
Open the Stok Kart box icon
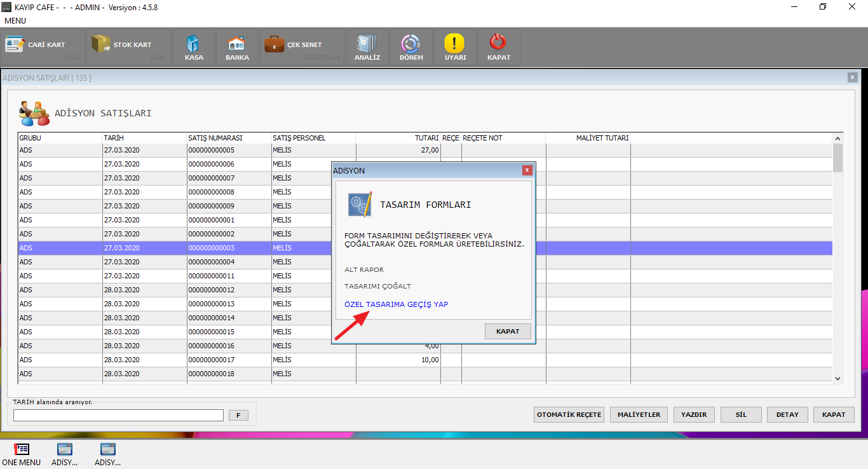pyautogui.click(x=100, y=44)
